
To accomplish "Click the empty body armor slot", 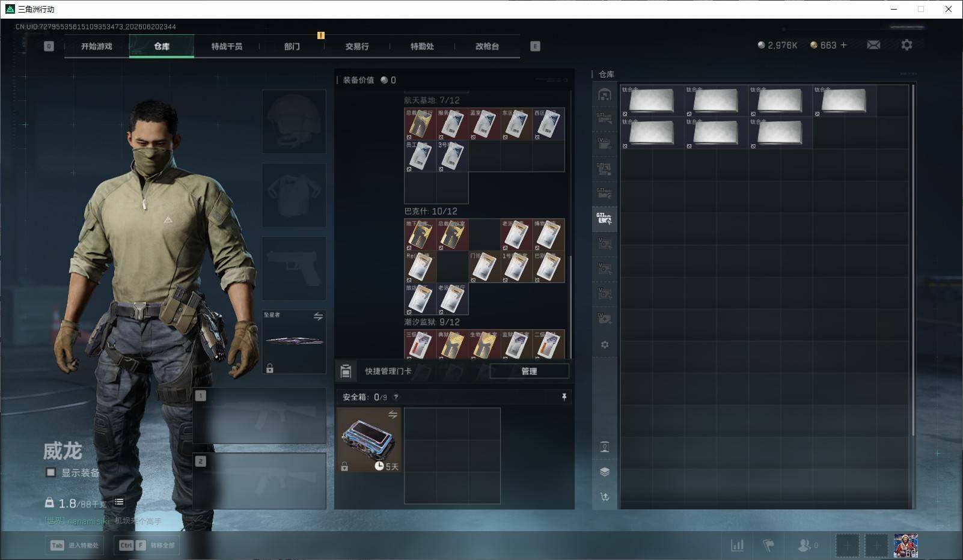I will 294,195.
